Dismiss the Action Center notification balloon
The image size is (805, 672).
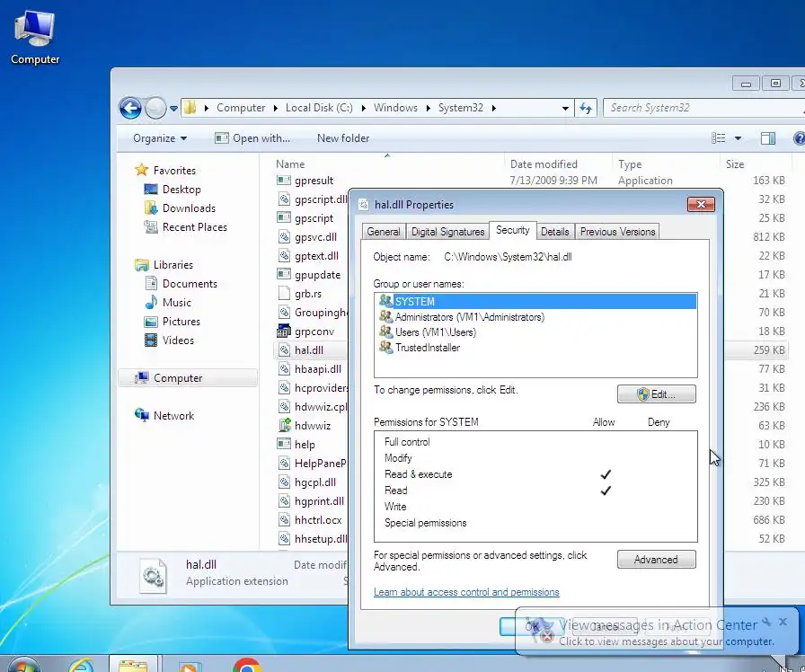[783, 622]
